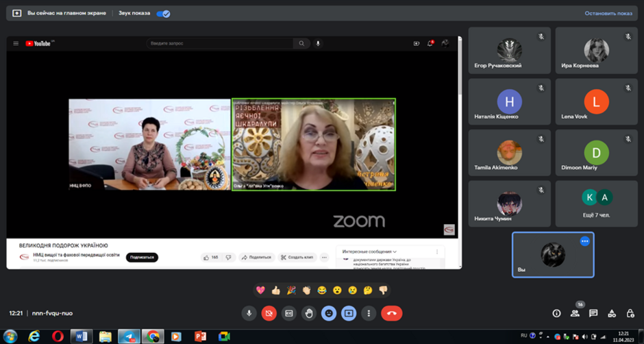Open Google Meet app in taskbar
The height and width of the screenshot is (344, 644).
click(224, 336)
